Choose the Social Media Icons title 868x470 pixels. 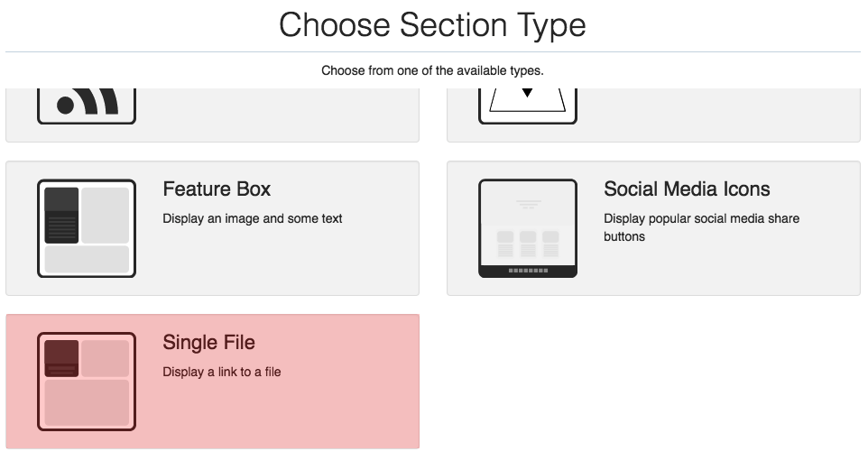(687, 189)
